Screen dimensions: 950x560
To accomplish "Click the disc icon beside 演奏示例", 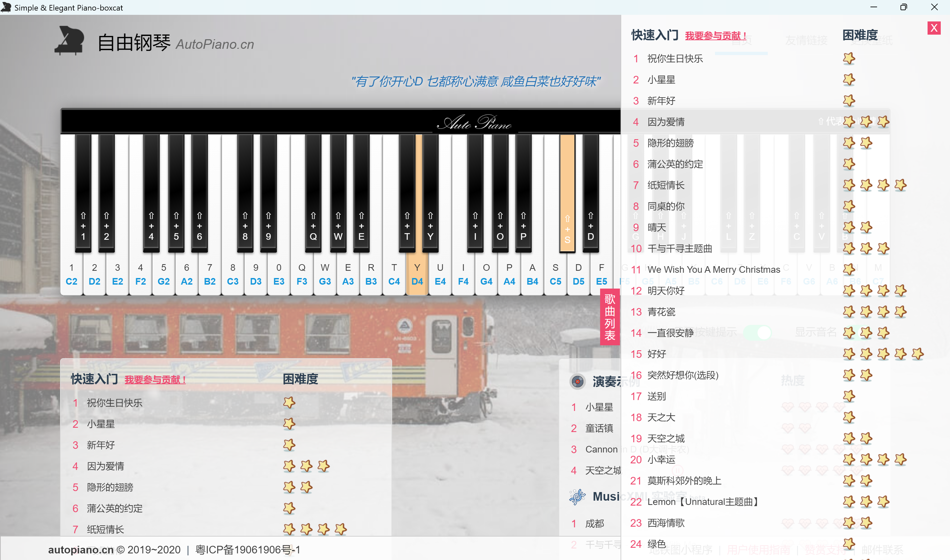I will click(x=577, y=382).
